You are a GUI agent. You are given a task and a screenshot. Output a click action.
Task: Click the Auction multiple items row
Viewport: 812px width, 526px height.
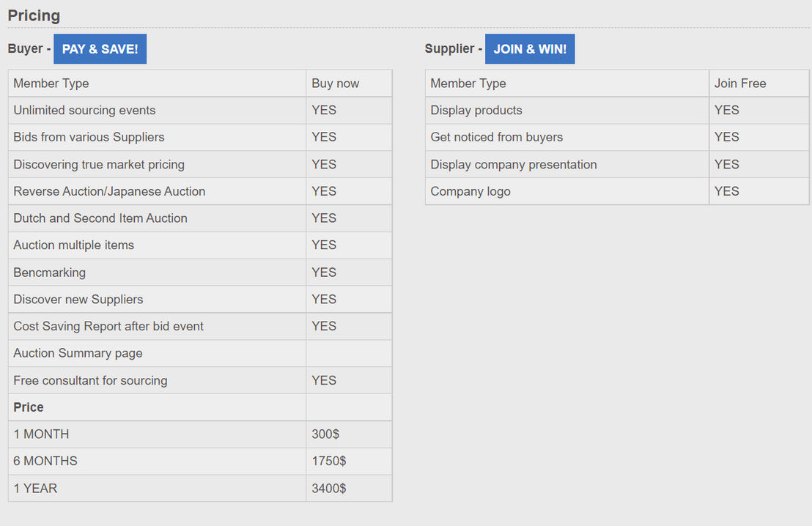pyautogui.click(x=200, y=245)
